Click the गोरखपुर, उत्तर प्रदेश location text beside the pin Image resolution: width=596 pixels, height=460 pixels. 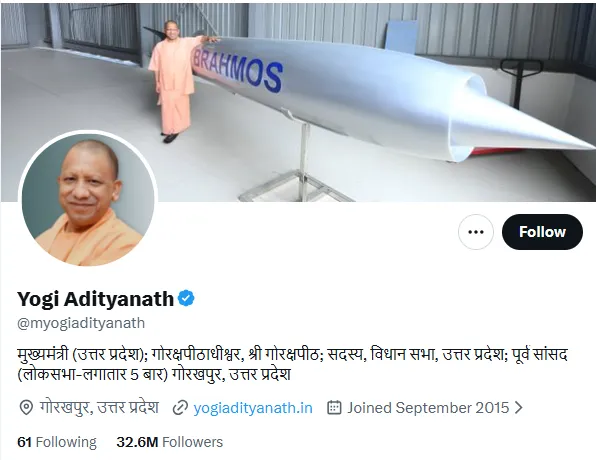tap(99, 408)
